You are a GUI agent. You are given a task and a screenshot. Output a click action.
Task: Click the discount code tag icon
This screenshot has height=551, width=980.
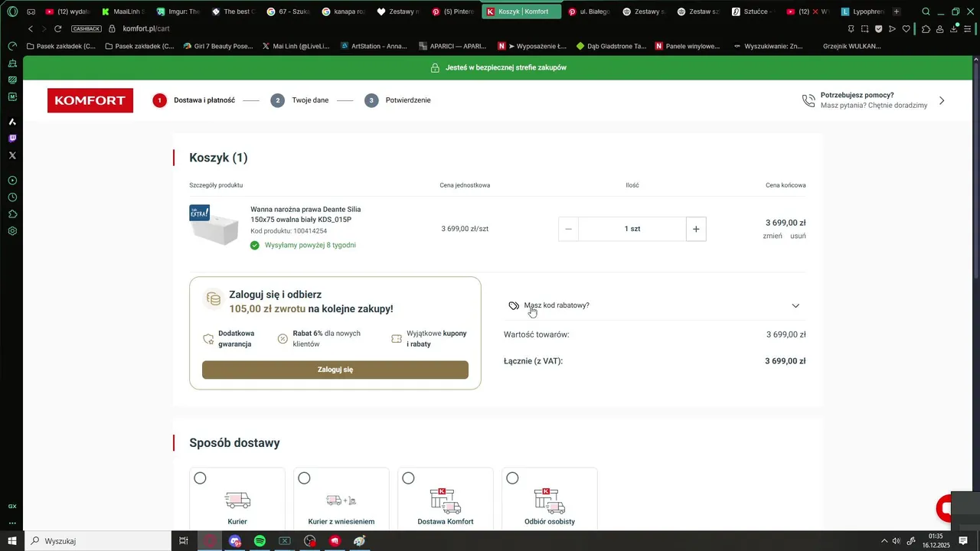(x=514, y=305)
